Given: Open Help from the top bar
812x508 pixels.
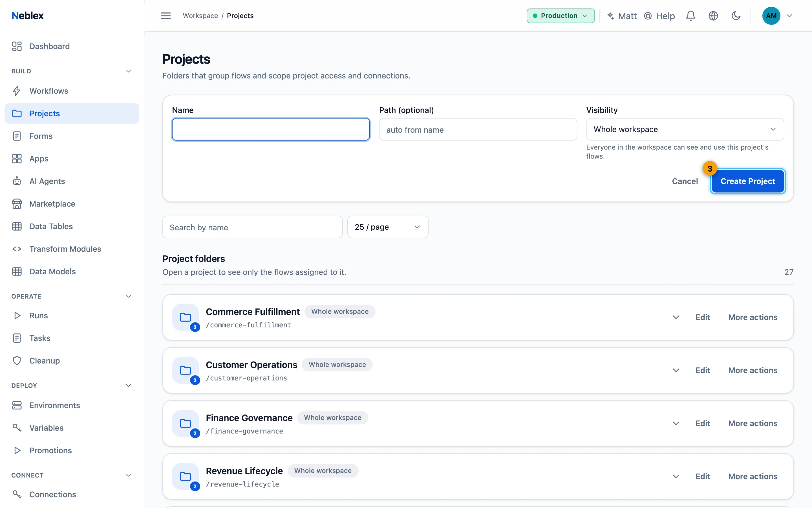Looking at the screenshot, I should [659, 16].
